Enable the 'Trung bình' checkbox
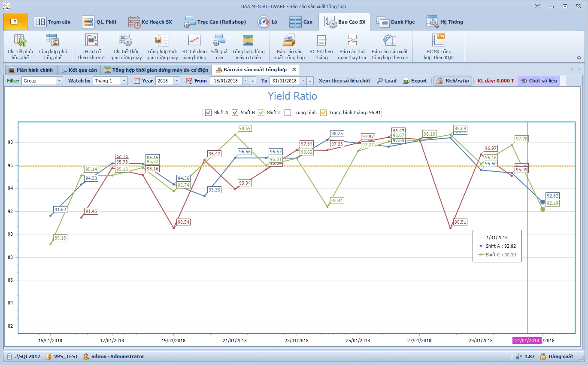The image size is (588, 365). point(288,113)
